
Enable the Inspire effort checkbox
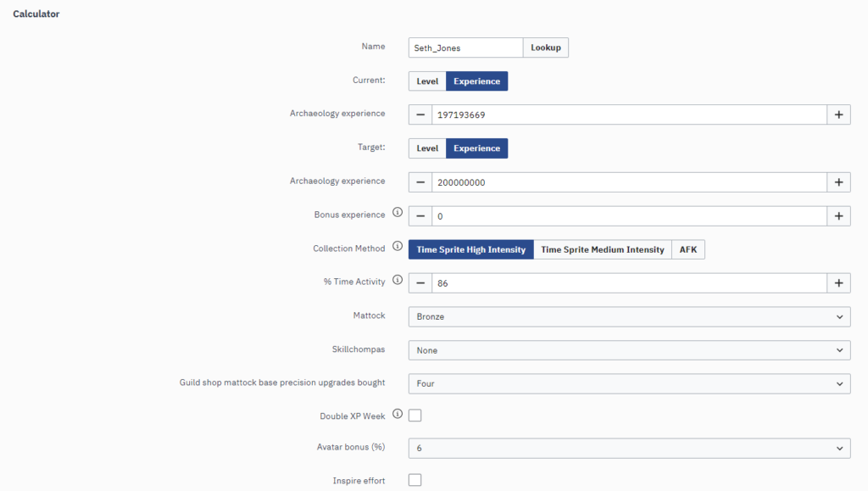415,480
